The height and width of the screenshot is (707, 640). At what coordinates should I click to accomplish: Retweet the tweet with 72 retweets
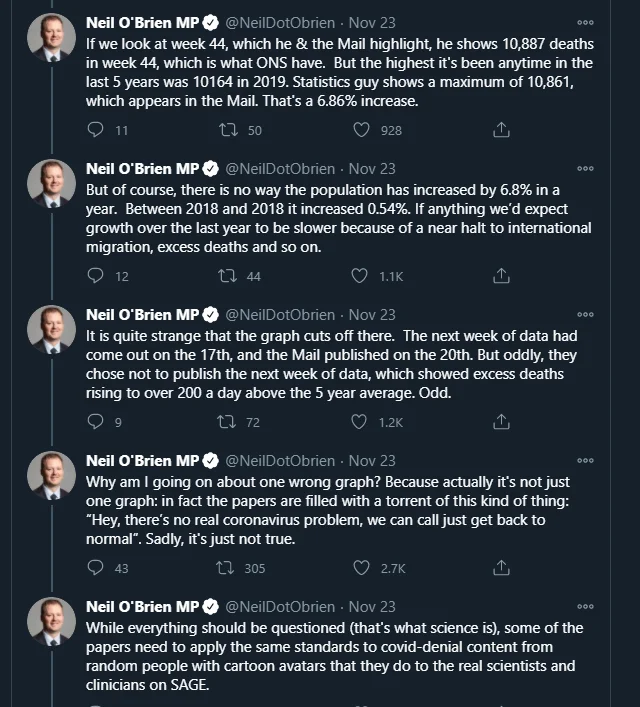[226, 422]
